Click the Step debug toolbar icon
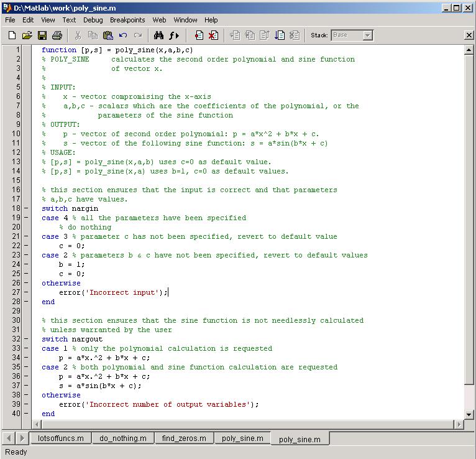The width and height of the screenshot is (476, 459). click(x=235, y=35)
